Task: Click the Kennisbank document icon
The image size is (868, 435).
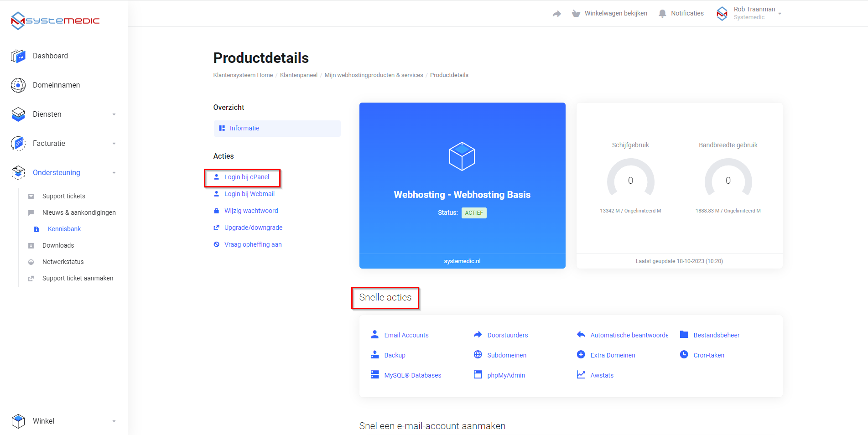Action: 36,229
